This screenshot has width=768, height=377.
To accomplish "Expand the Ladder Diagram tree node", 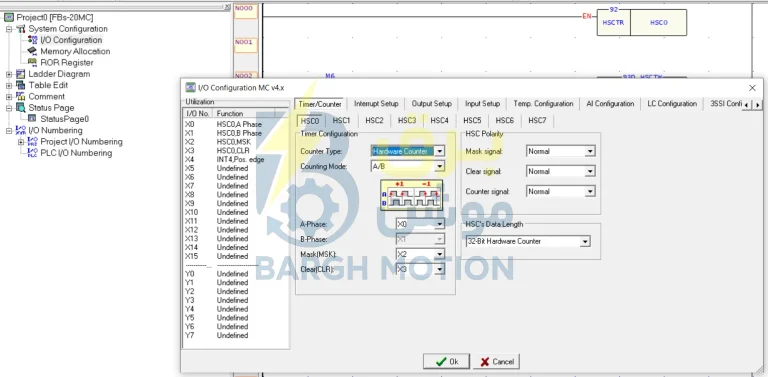I will tap(9, 74).
